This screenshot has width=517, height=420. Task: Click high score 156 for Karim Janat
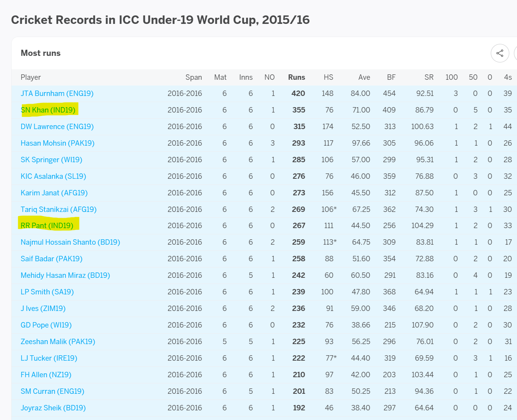(x=327, y=193)
